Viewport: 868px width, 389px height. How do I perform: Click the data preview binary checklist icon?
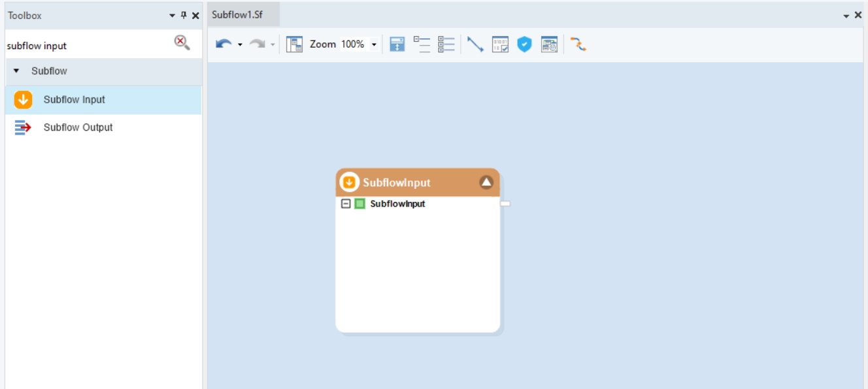pyautogui.click(x=501, y=44)
